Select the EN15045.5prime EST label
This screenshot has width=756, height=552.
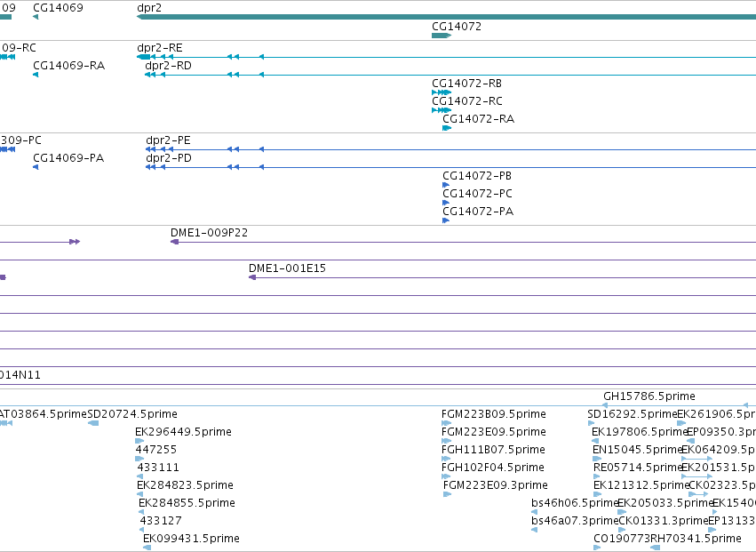pyautogui.click(x=638, y=450)
